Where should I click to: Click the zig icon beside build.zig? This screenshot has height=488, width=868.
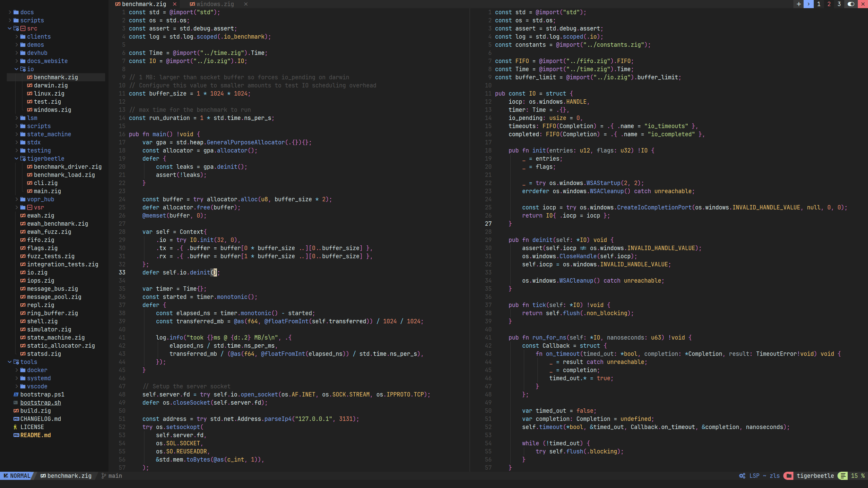pos(16,411)
